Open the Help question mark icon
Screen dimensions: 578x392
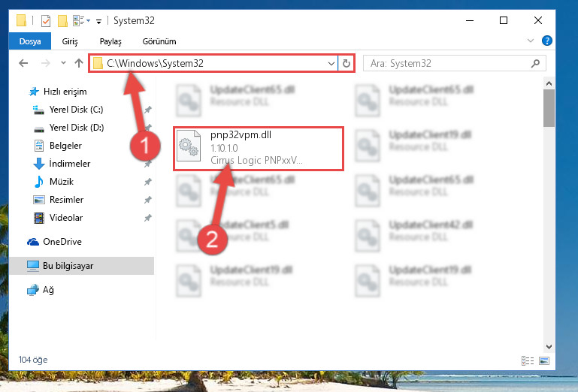(x=546, y=41)
